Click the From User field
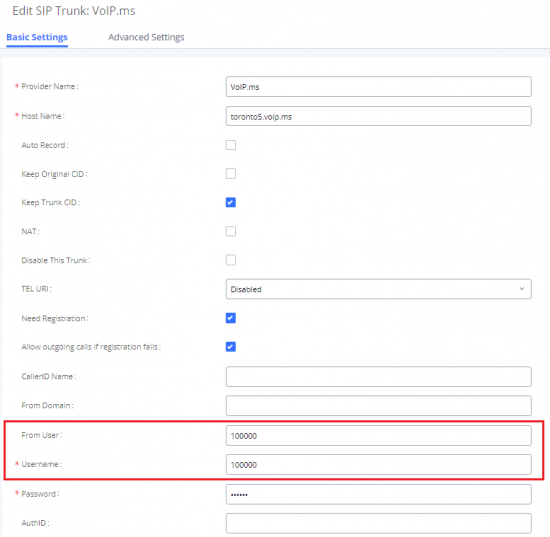Viewport: 550px width, 537px height. [378, 436]
